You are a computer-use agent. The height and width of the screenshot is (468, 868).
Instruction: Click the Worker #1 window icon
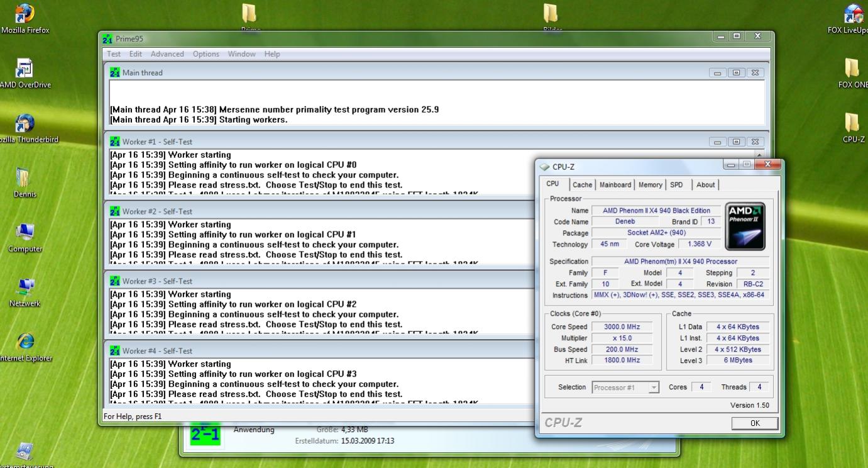(x=114, y=142)
